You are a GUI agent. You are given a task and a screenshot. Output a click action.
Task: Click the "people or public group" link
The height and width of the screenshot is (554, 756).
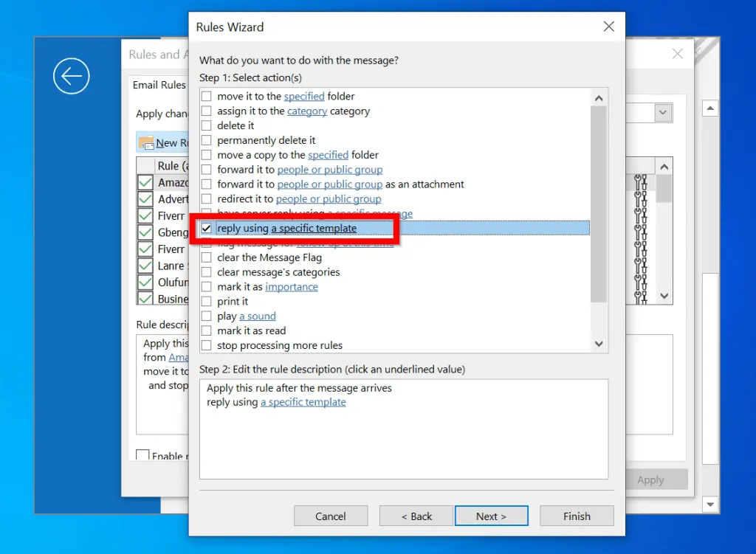pyautogui.click(x=329, y=169)
